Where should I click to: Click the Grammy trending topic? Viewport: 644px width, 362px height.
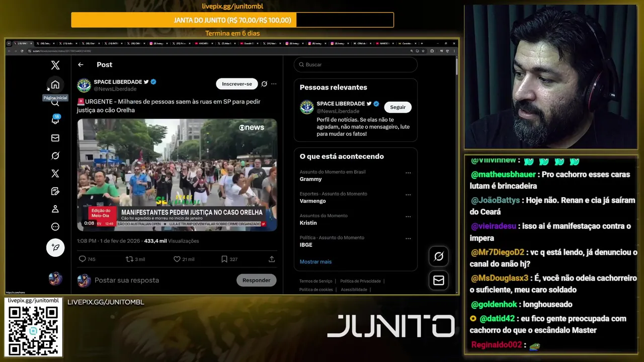click(310, 179)
